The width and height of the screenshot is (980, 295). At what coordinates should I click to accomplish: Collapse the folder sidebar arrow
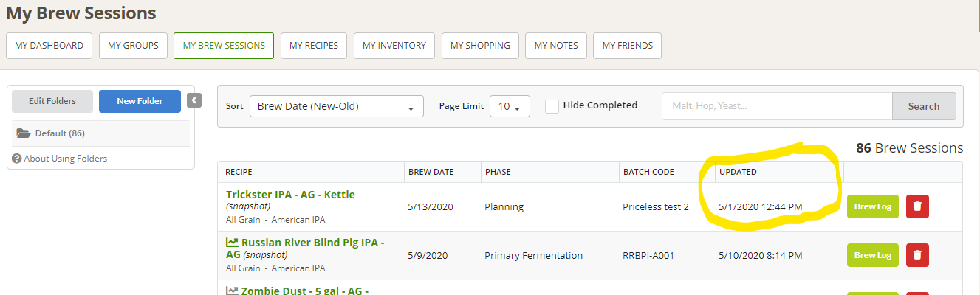coord(194,100)
